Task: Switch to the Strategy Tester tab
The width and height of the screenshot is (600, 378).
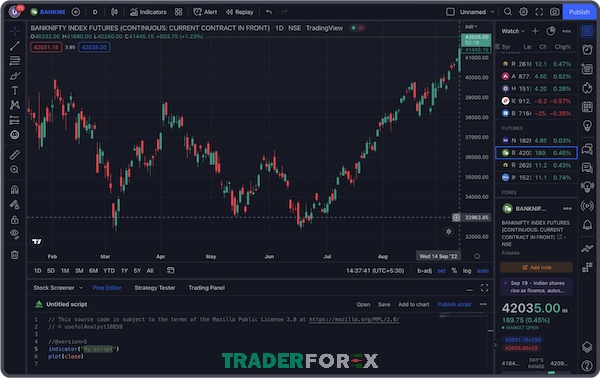Action: 155,288
